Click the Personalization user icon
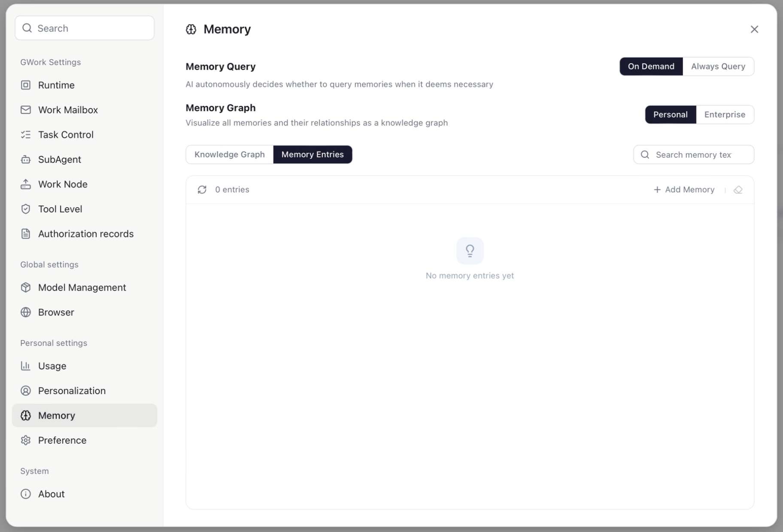 coord(26,391)
